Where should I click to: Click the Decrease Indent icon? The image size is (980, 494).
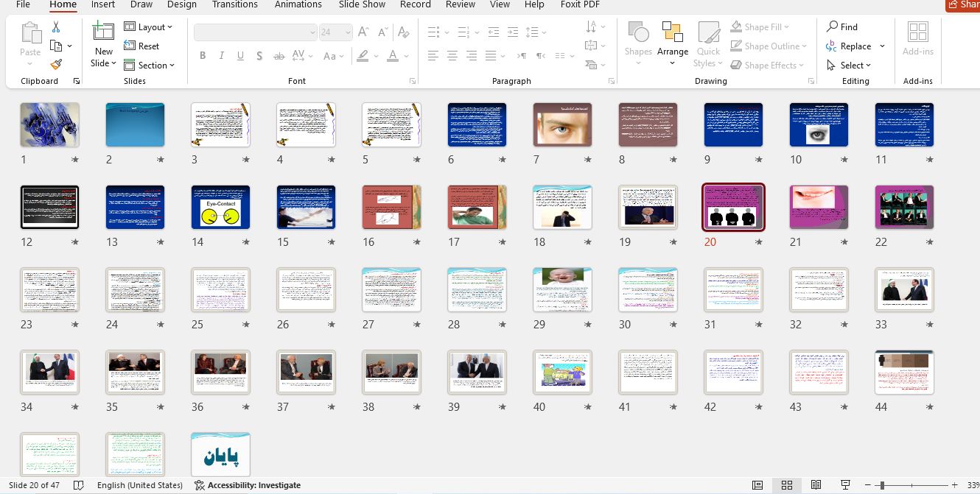(494, 32)
